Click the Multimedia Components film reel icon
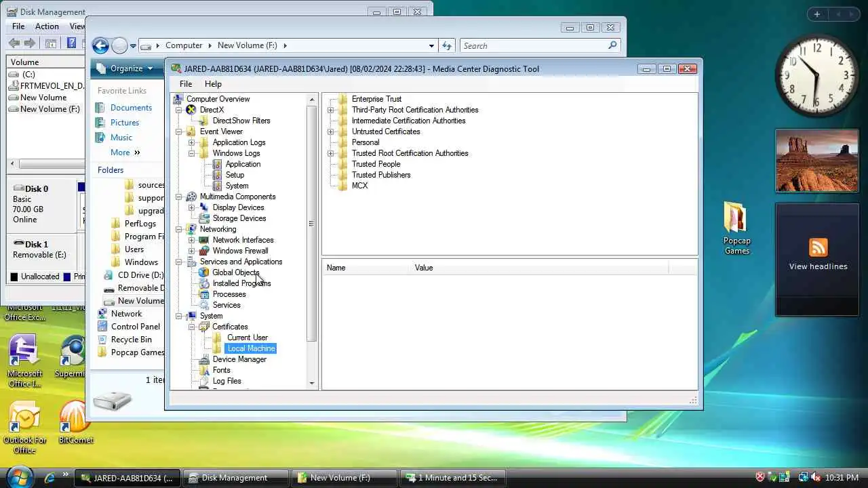Image resolution: width=868 pixels, height=488 pixels. point(191,197)
